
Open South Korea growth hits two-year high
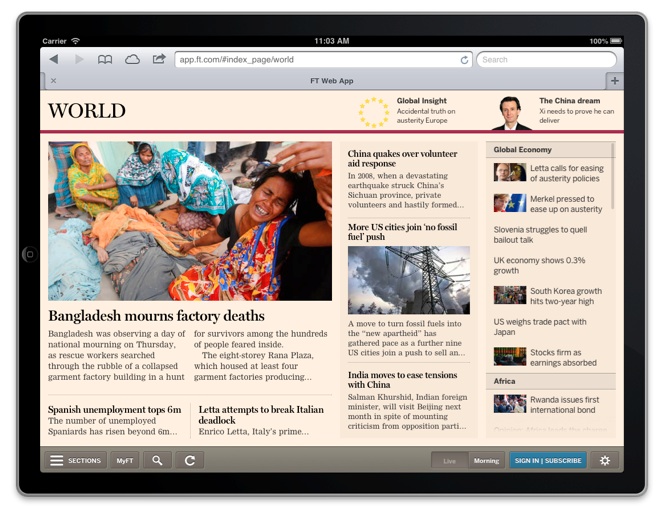click(x=566, y=296)
